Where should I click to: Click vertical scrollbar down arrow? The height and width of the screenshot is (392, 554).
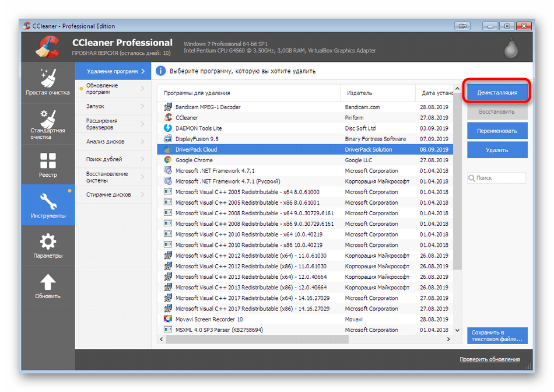pos(458,330)
